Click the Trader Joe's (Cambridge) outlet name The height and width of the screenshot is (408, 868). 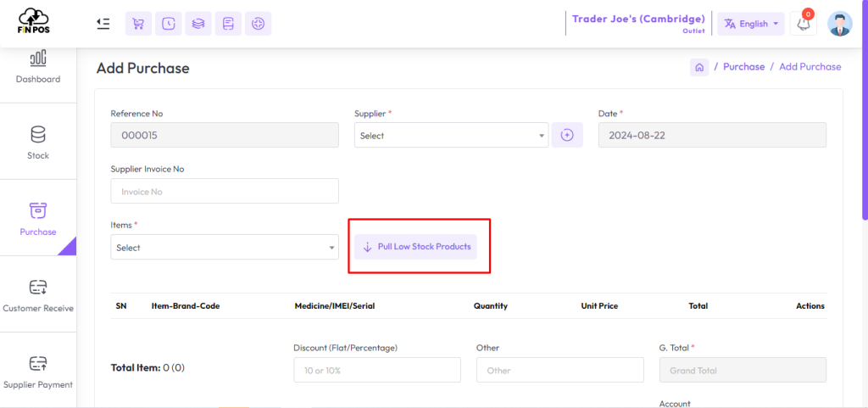[x=638, y=19]
